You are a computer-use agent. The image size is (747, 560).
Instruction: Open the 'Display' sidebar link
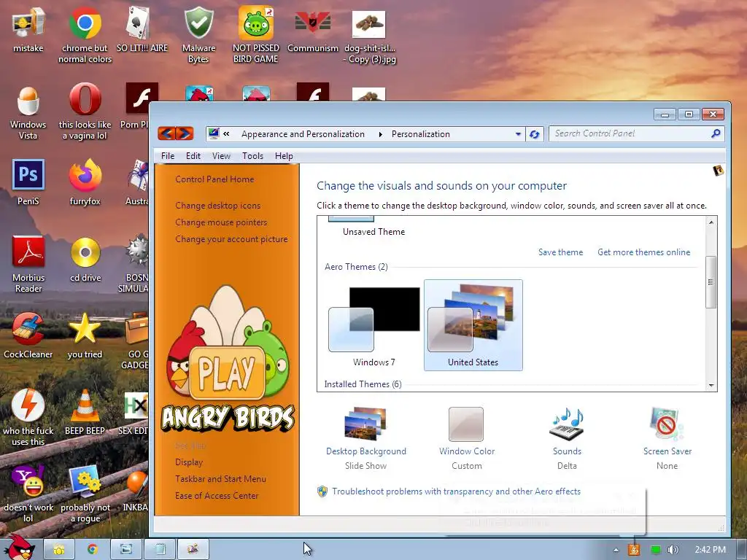coord(189,462)
